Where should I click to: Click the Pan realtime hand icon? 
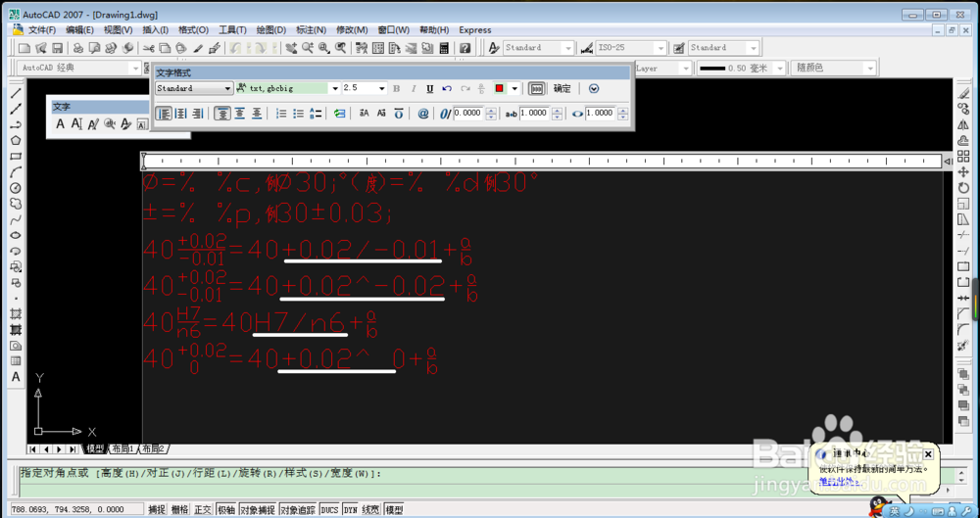(291, 47)
